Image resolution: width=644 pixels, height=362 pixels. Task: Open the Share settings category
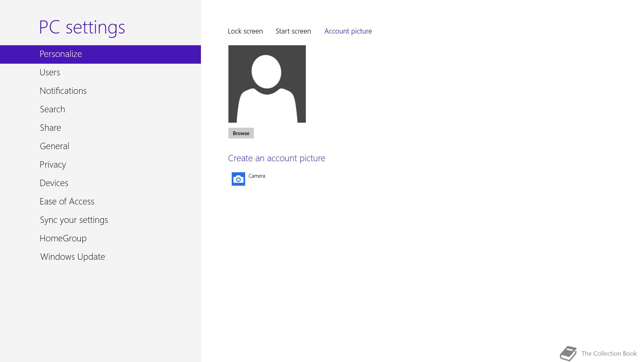tap(100, 128)
